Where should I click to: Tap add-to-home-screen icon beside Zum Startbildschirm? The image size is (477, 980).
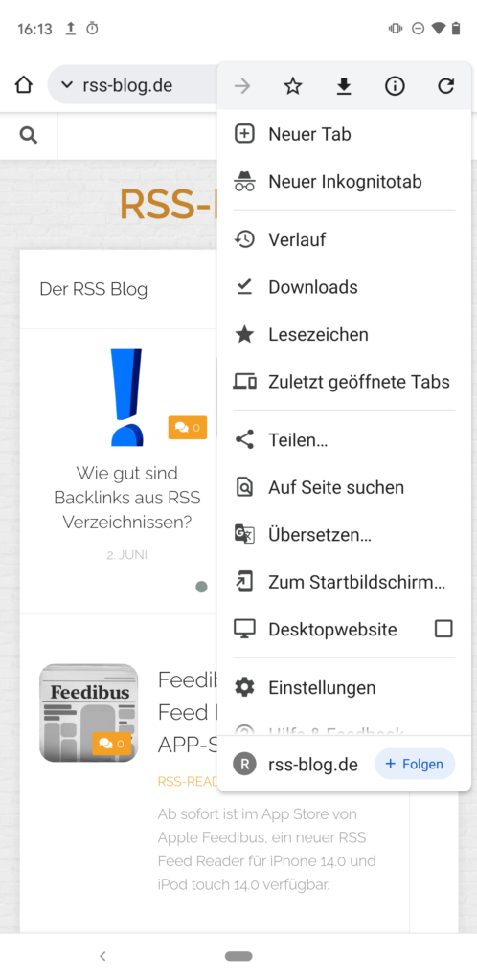244,582
